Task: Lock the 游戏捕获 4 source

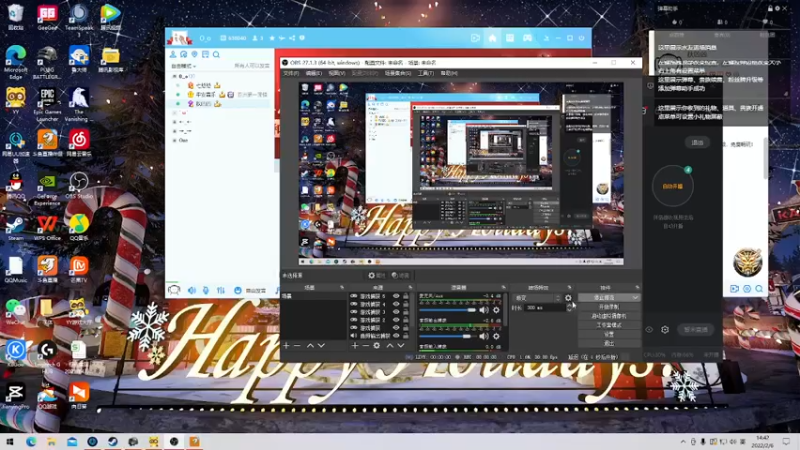Action: (406, 304)
